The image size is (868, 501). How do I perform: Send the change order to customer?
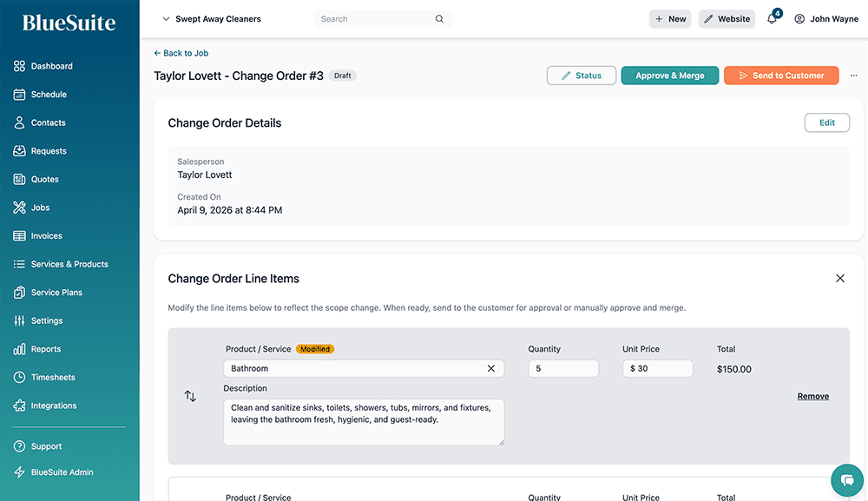(781, 76)
